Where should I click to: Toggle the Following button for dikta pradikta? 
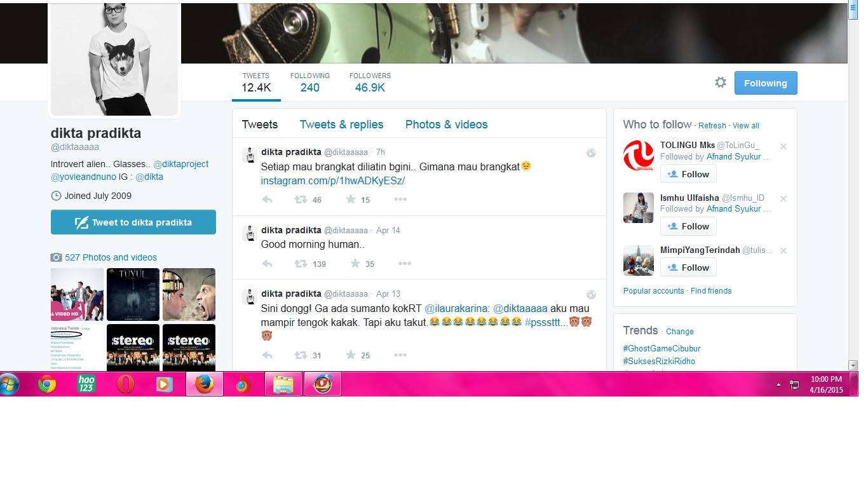click(766, 83)
